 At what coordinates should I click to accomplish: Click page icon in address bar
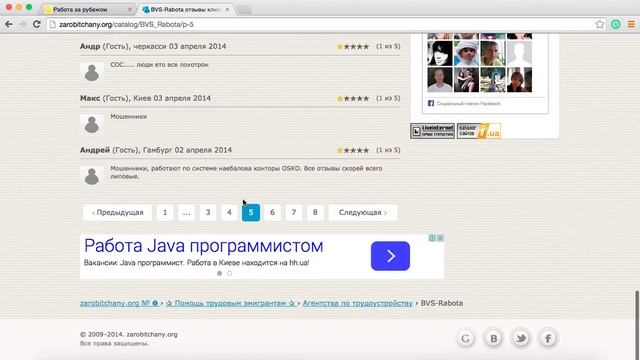52,24
